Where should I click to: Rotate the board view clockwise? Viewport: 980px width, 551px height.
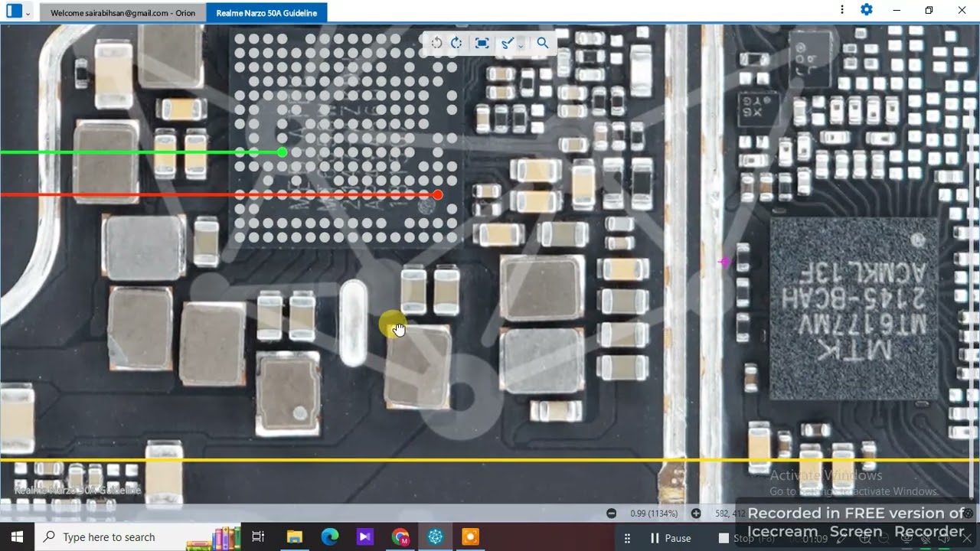click(x=456, y=43)
